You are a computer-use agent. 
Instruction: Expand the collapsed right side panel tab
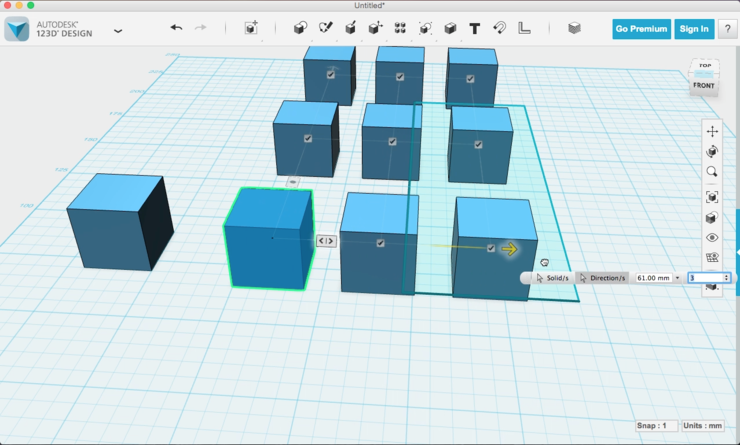coord(737,252)
